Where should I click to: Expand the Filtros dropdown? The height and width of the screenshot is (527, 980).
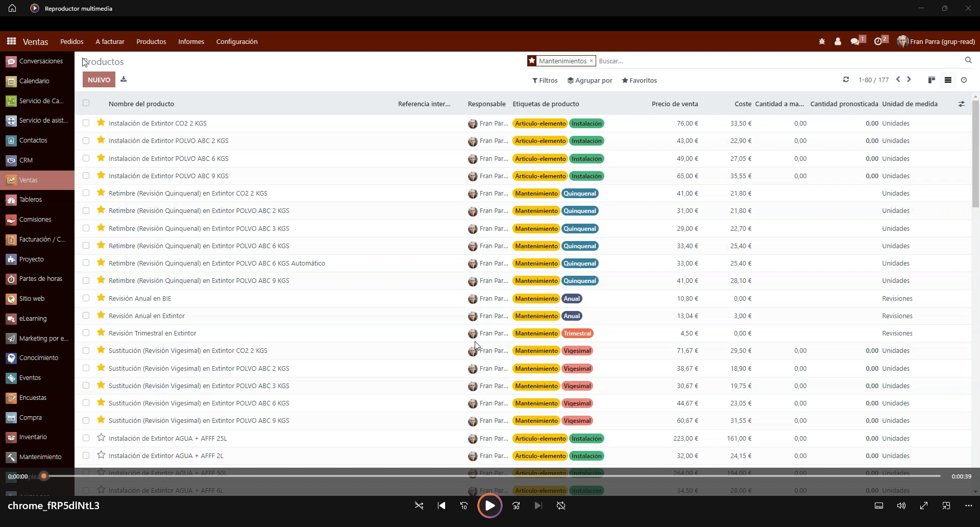[545, 80]
